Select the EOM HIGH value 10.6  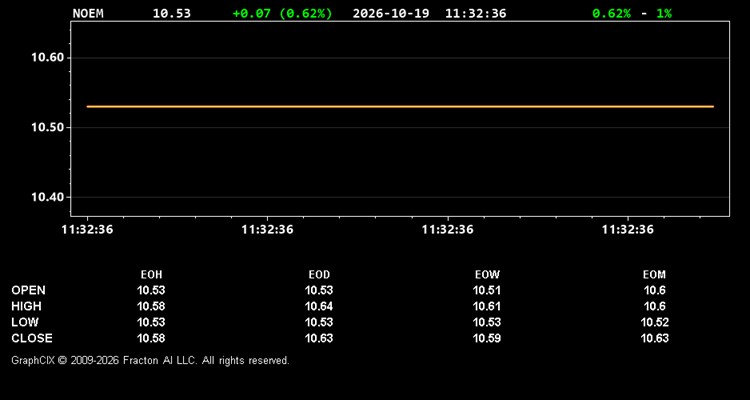654,306
